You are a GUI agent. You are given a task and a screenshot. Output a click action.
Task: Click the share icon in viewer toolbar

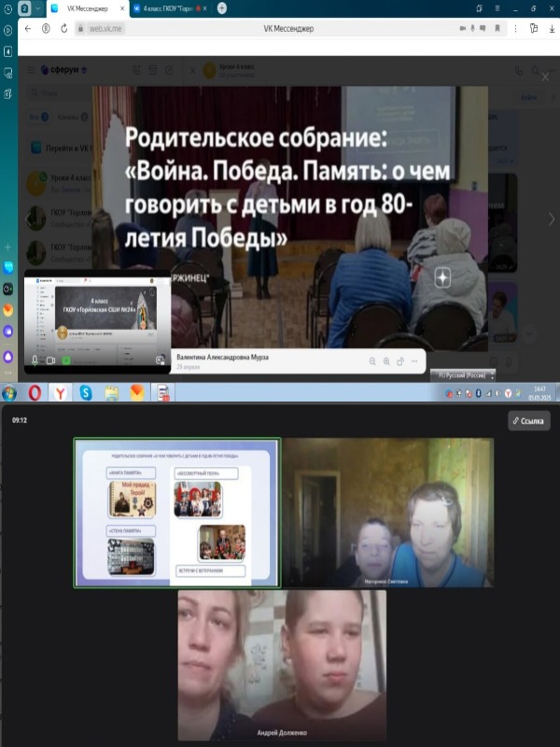click(x=400, y=361)
